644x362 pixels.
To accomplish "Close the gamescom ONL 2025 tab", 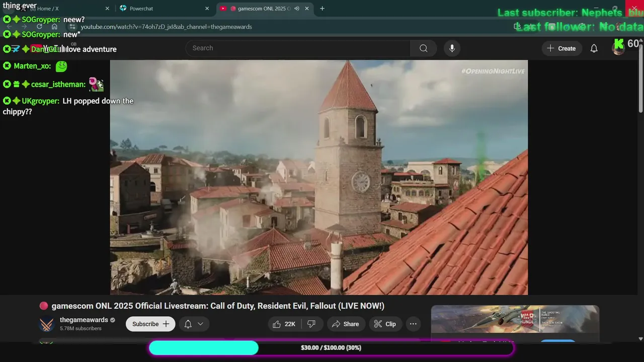I will pos(307,9).
